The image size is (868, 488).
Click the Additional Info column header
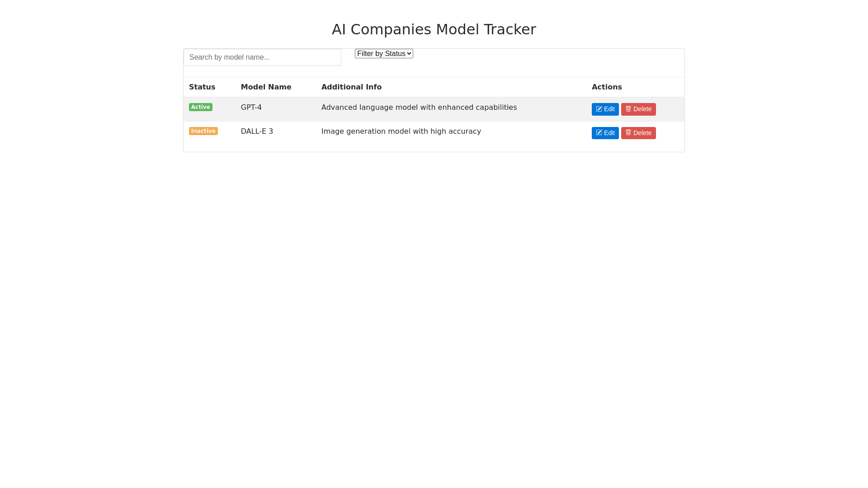[351, 87]
